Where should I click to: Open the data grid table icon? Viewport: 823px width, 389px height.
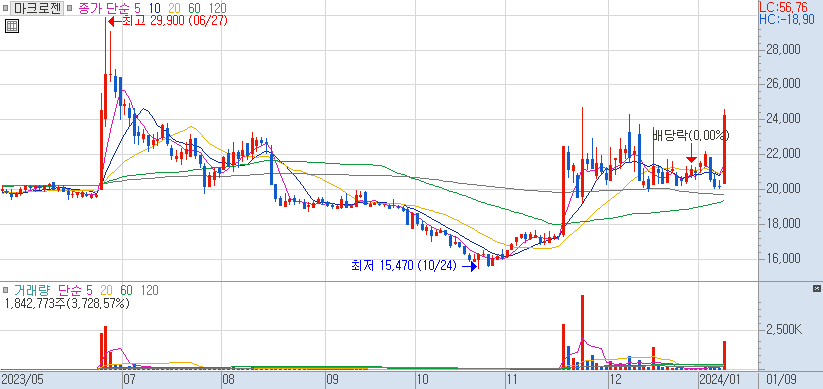13,26
